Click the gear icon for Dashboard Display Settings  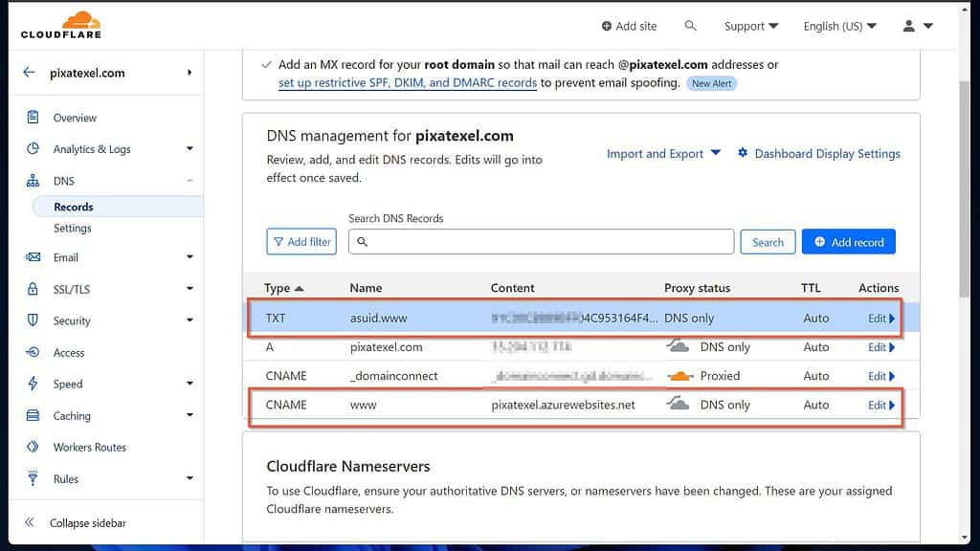743,153
